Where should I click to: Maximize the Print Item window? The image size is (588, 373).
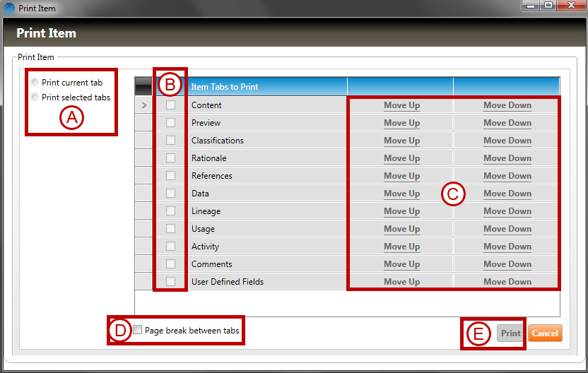tap(548, 6)
